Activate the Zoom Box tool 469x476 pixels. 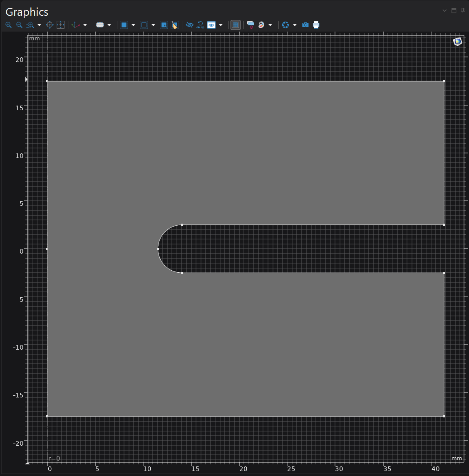30,25
